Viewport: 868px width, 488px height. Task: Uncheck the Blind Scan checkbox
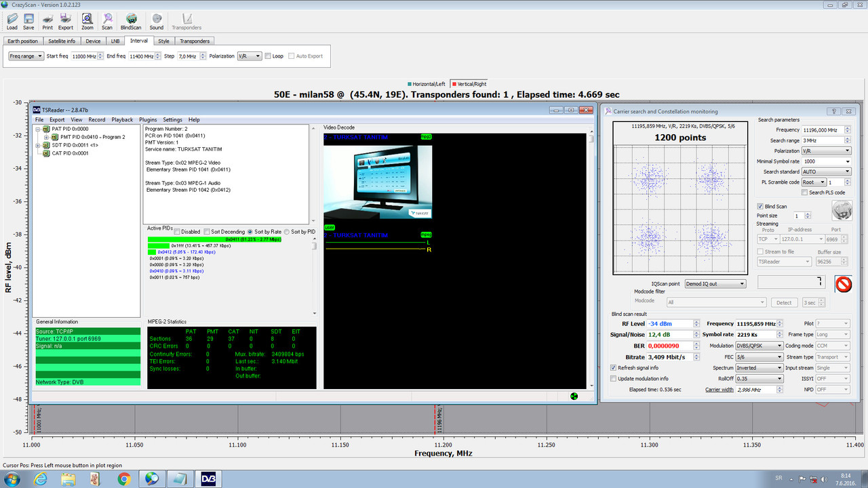point(760,207)
